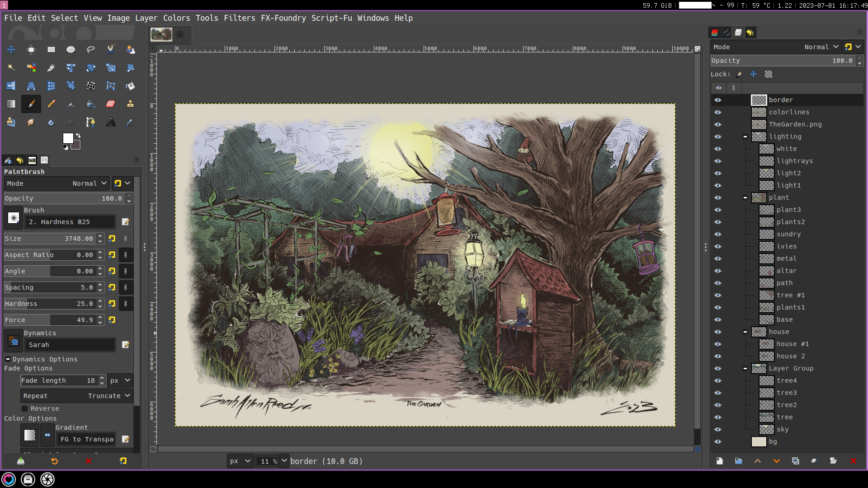Create a new layer group
Image resolution: width=868 pixels, height=488 pixels.
(738, 461)
